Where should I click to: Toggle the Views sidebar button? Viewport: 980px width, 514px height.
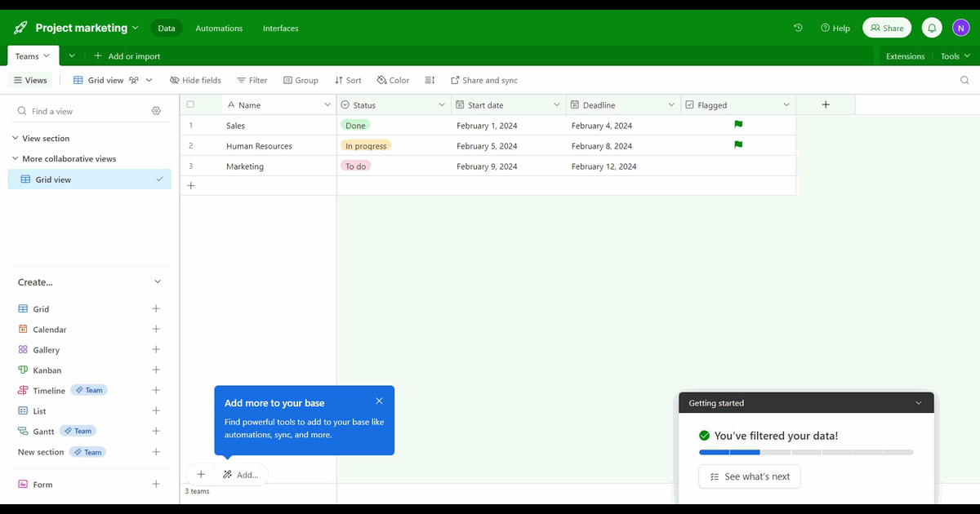[x=30, y=80]
